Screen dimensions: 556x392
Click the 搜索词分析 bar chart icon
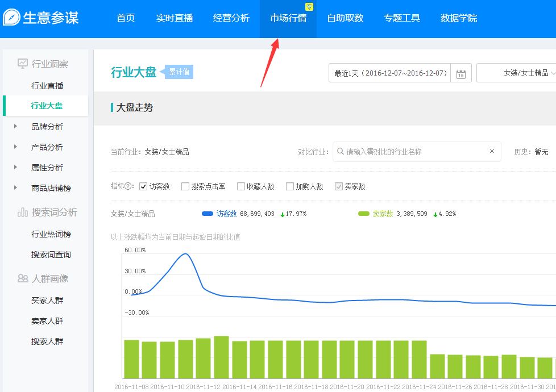pyautogui.click(x=23, y=212)
